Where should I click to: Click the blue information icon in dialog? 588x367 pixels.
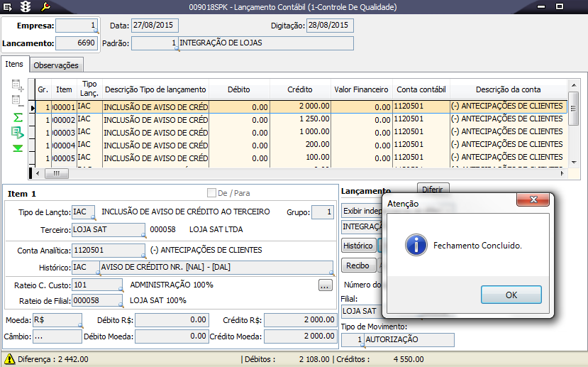[416, 245]
